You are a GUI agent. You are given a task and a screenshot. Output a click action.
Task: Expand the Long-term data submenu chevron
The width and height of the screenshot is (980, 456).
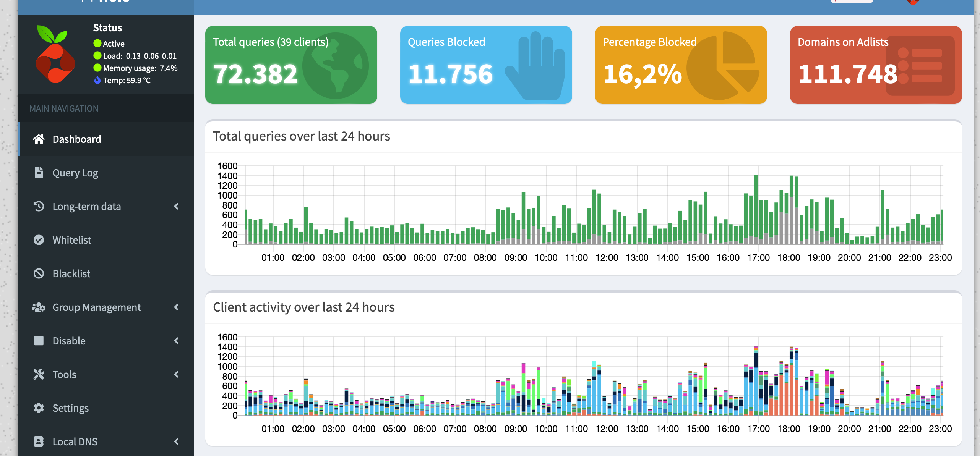pyautogui.click(x=176, y=206)
